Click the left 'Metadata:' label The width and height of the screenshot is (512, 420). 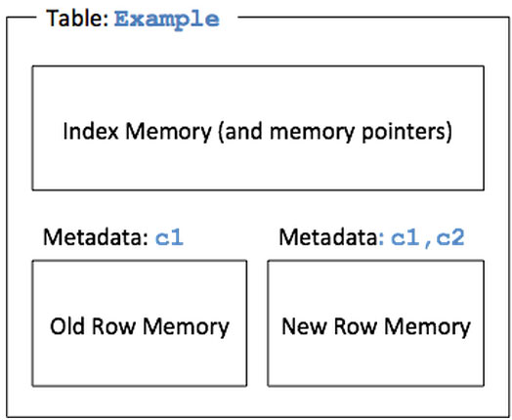click(x=96, y=237)
